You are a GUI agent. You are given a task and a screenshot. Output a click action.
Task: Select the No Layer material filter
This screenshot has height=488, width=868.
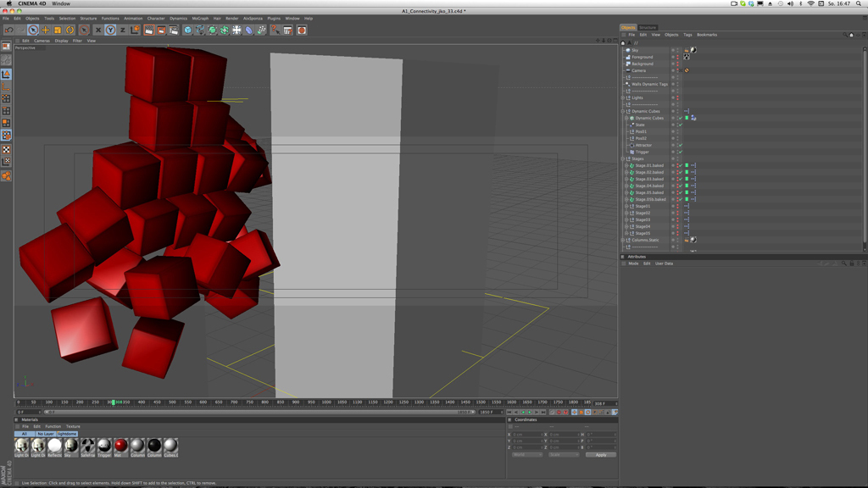click(46, 434)
